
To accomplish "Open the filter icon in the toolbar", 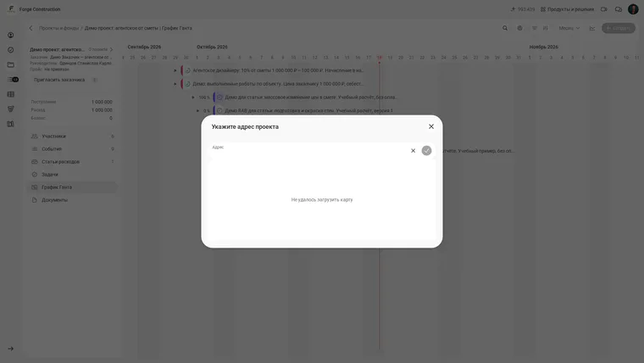I will click(535, 28).
